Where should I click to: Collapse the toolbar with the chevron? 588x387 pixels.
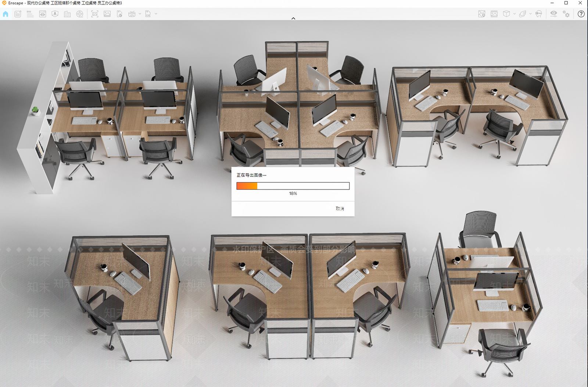293,18
